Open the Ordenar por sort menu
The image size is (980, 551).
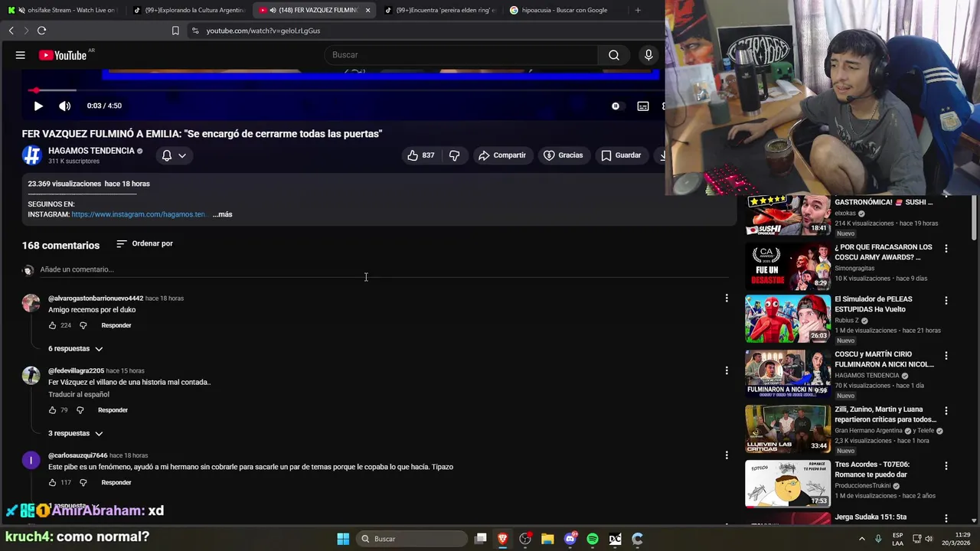coord(145,243)
